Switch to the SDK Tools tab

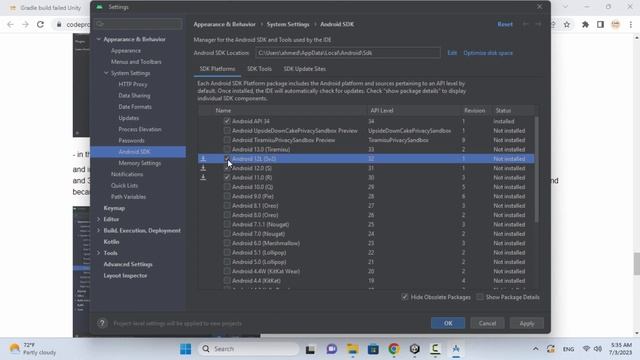click(x=259, y=69)
